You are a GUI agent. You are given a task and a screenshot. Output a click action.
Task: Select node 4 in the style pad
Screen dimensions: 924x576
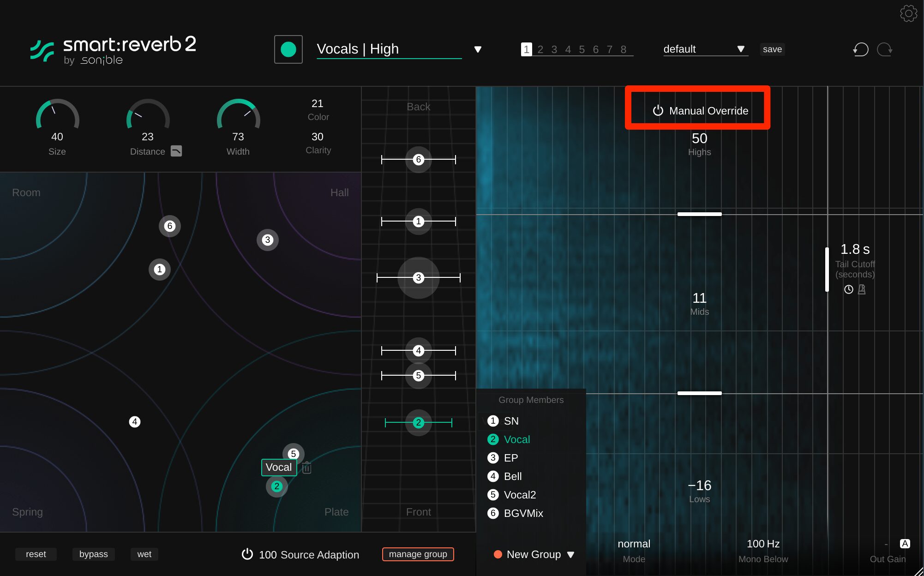pos(135,422)
